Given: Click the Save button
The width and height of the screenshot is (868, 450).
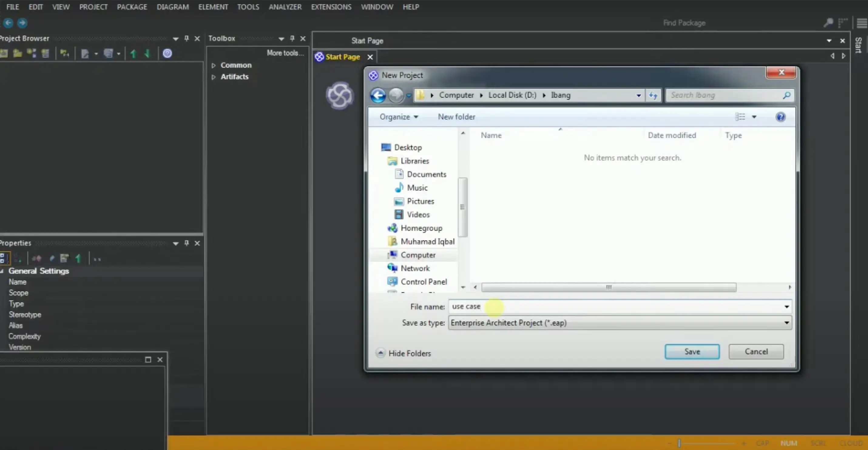Looking at the screenshot, I should pos(692,351).
